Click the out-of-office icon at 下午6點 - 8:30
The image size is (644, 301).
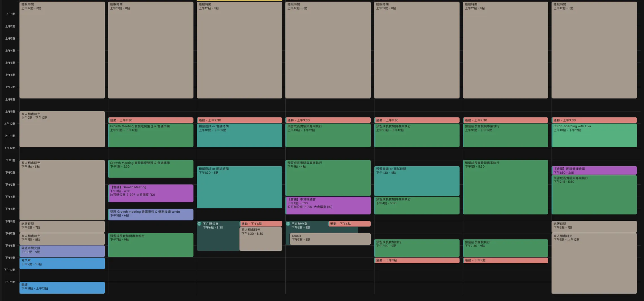click(199, 224)
